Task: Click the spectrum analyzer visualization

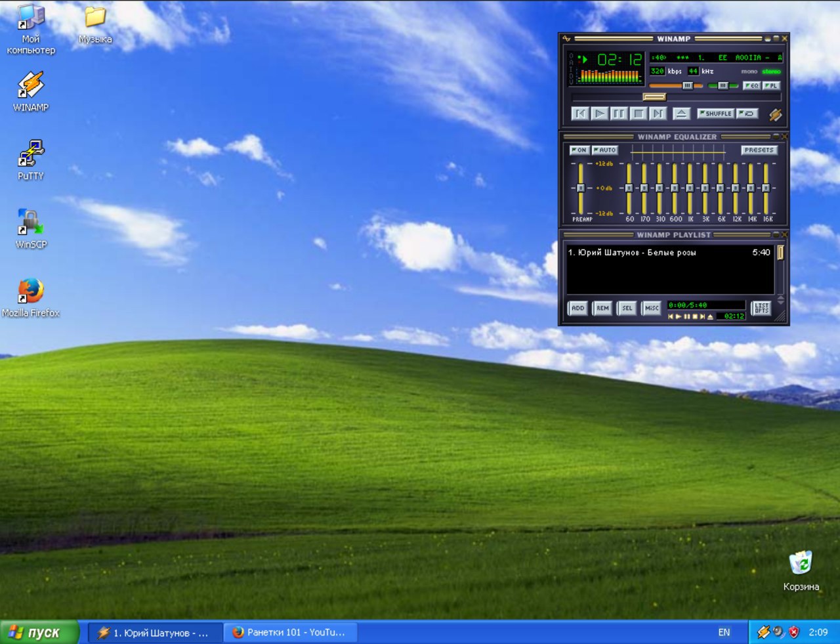Action: click(610, 75)
